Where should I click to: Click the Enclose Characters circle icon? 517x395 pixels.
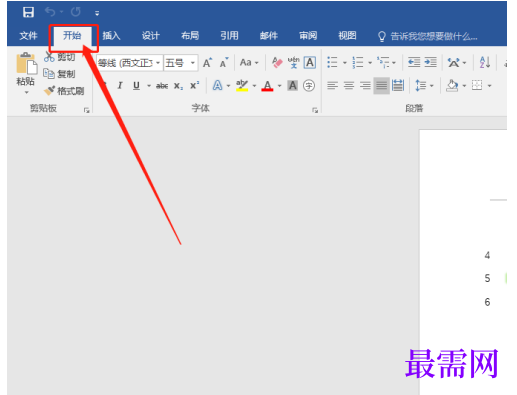pyautogui.click(x=309, y=86)
